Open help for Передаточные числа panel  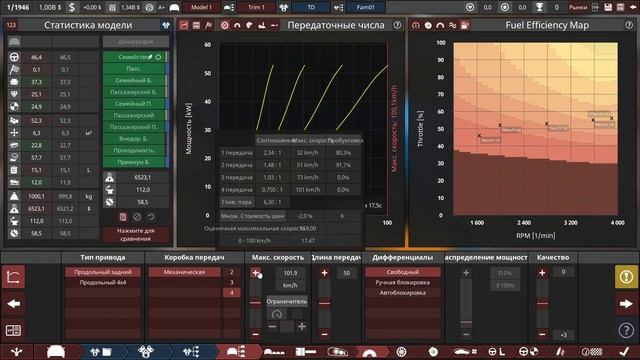pos(397,25)
